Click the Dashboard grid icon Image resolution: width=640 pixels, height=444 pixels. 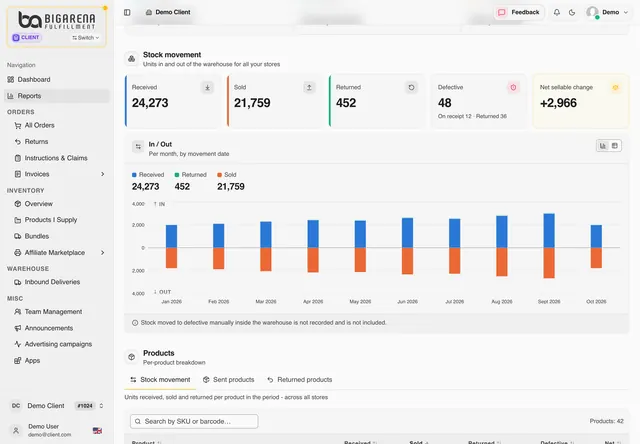(11, 80)
